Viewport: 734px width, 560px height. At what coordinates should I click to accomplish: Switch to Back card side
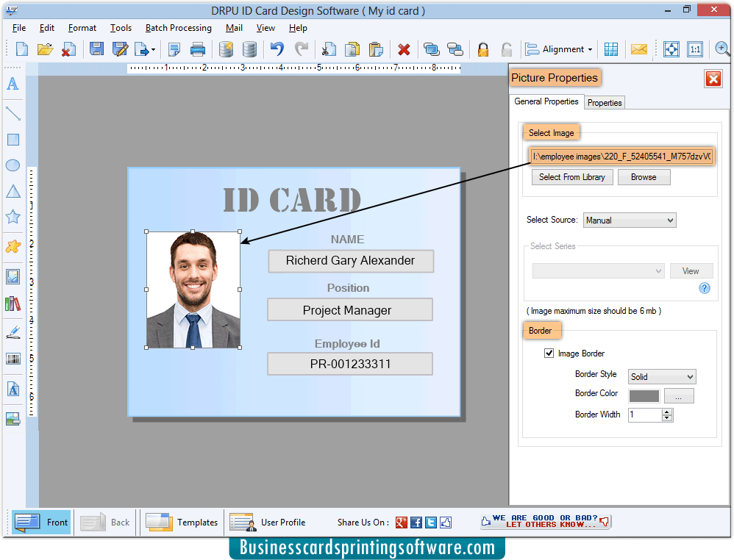tap(105, 522)
